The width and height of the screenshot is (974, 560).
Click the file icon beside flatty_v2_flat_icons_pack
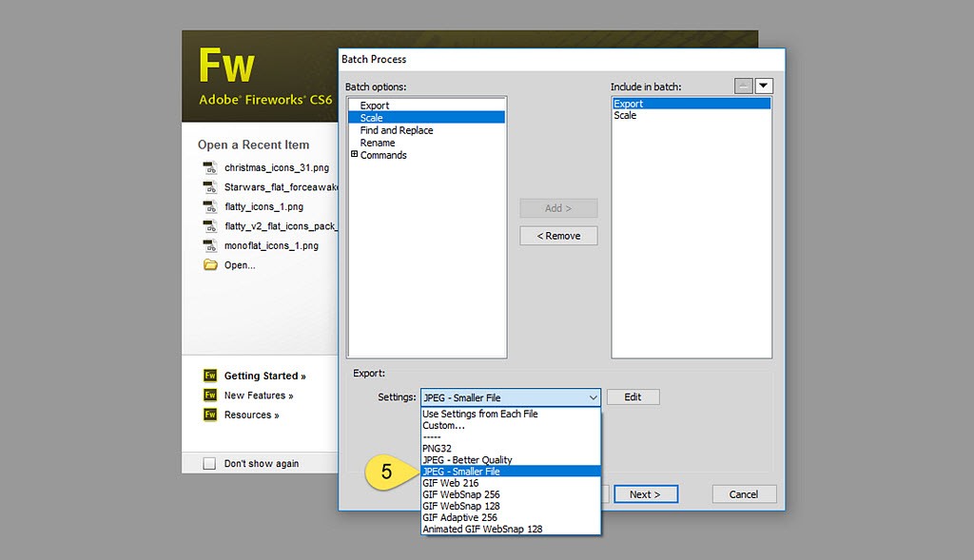point(210,226)
